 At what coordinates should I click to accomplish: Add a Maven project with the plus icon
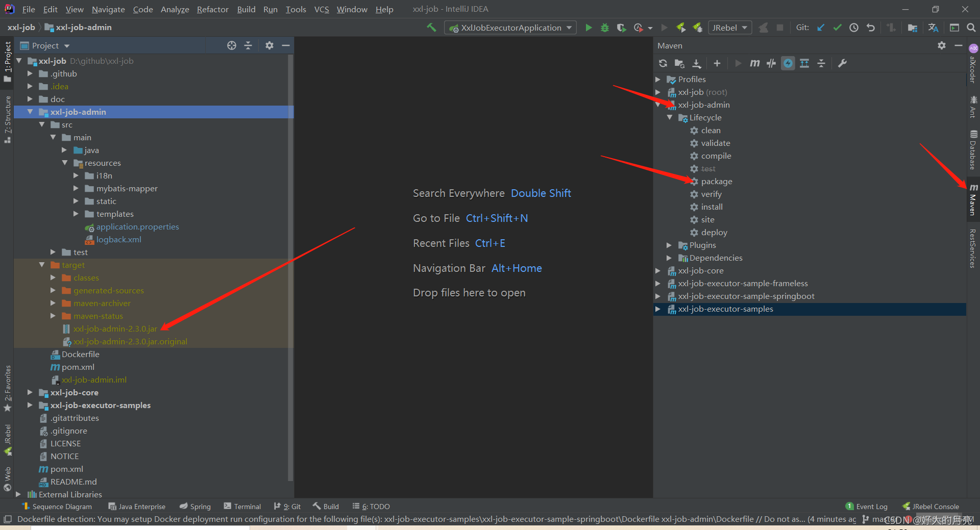click(717, 63)
